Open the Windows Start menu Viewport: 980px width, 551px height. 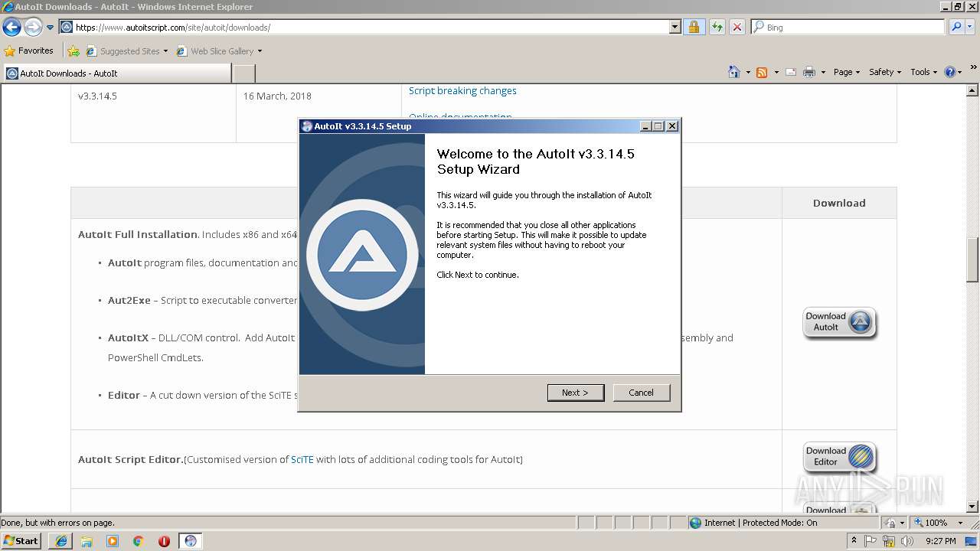pyautogui.click(x=21, y=541)
